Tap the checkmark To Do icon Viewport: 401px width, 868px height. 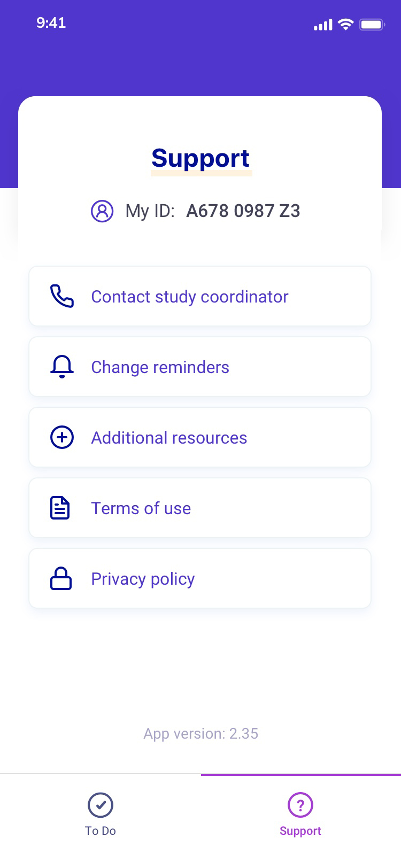(x=101, y=805)
